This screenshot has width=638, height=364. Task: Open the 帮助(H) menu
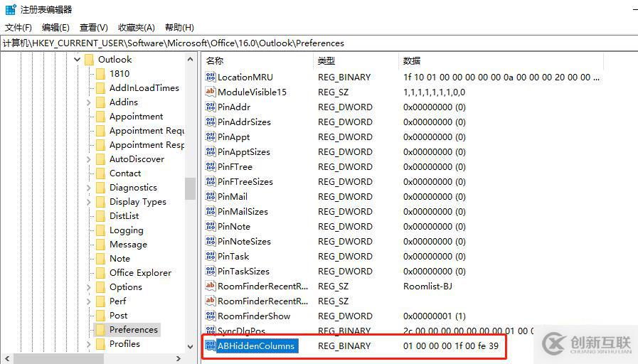179,28
